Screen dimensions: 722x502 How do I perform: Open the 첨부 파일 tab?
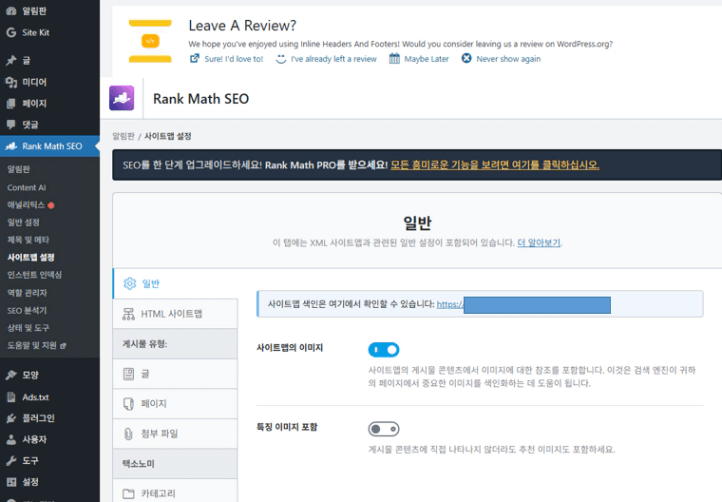point(175,434)
